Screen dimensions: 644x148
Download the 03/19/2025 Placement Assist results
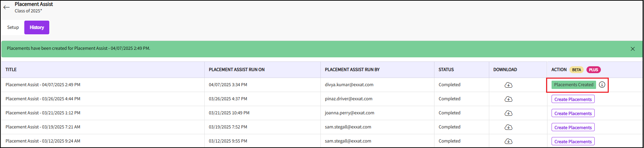tap(508, 127)
